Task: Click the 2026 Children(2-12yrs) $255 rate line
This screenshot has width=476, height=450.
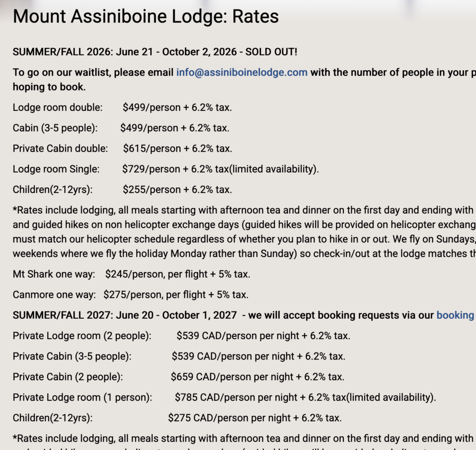Action: [122, 190]
